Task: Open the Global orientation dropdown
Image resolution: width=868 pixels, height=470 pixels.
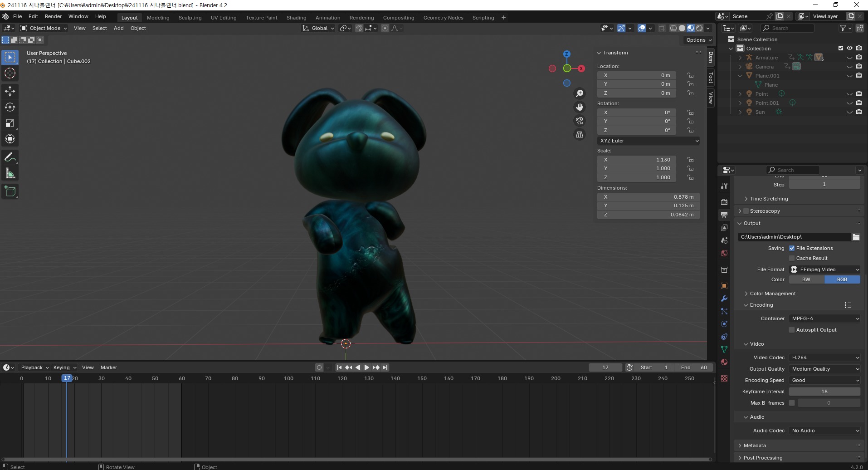Action: click(x=318, y=28)
